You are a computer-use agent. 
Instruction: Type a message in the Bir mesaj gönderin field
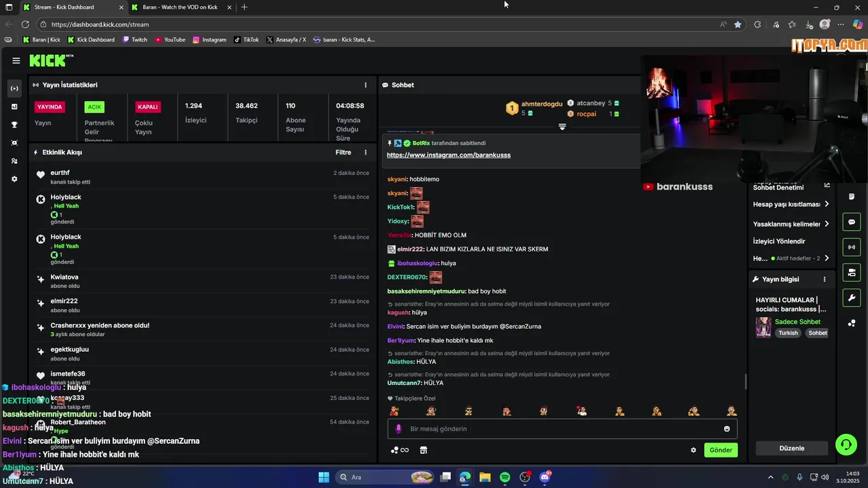point(563,429)
